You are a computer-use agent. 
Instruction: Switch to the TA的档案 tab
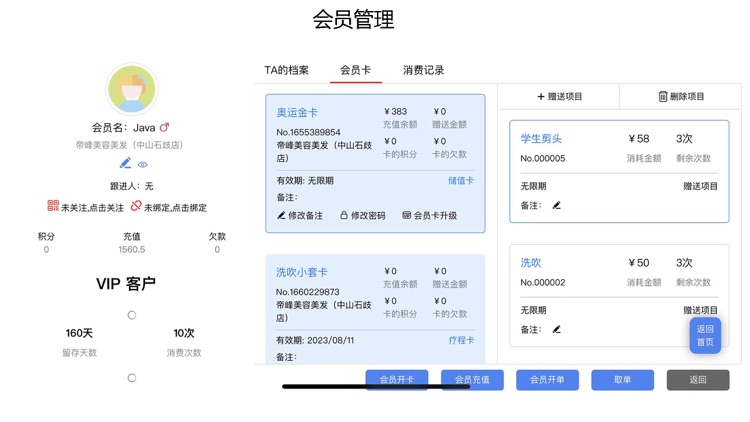point(287,70)
